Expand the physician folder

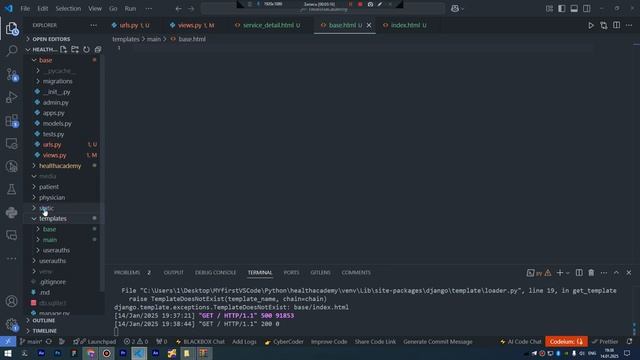pyautogui.click(x=52, y=198)
